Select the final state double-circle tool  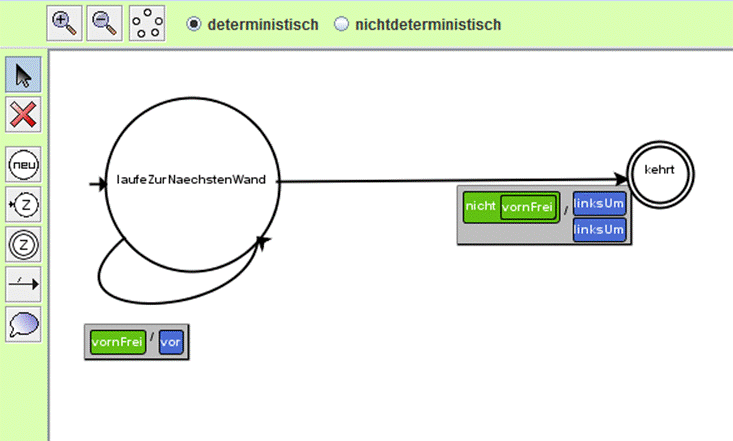tap(23, 243)
